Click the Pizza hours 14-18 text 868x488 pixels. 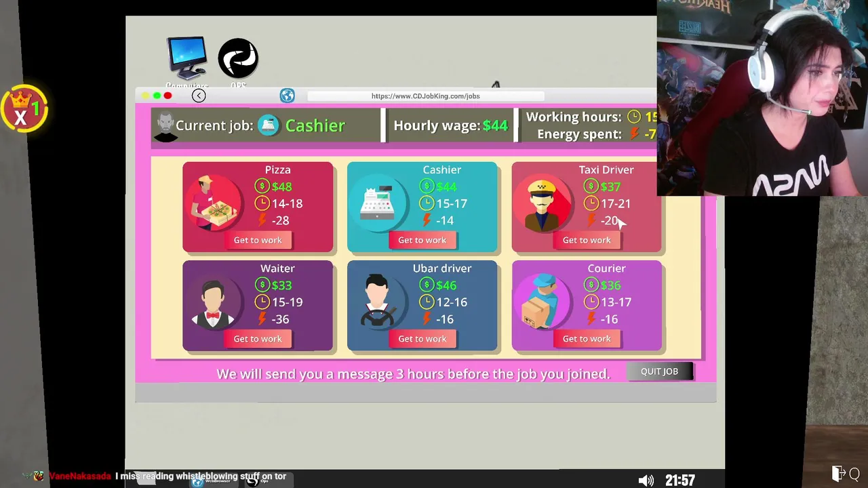pos(288,203)
